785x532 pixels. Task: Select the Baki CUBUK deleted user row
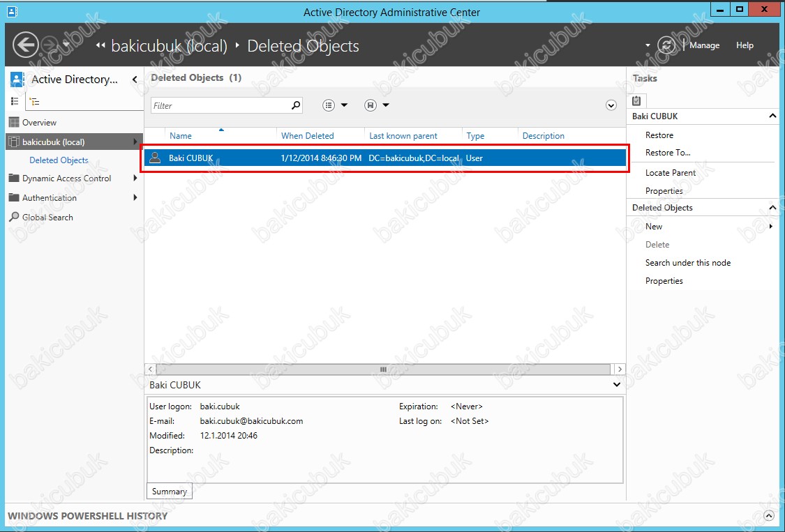(385, 158)
